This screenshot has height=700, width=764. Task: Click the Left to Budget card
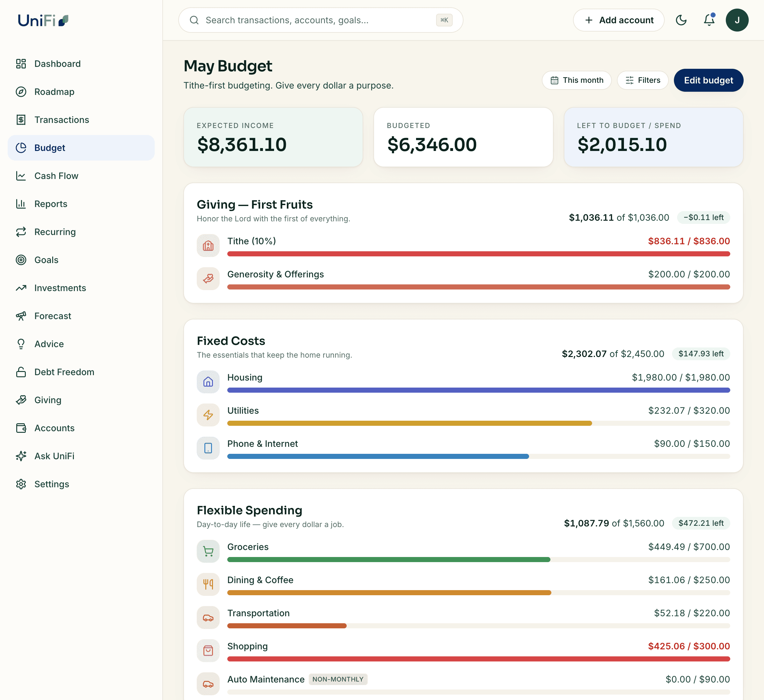coord(653,137)
